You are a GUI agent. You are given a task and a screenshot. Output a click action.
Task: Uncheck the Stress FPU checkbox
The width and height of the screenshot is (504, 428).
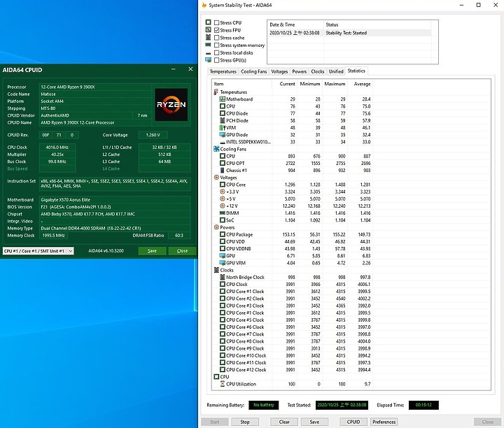pos(216,30)
